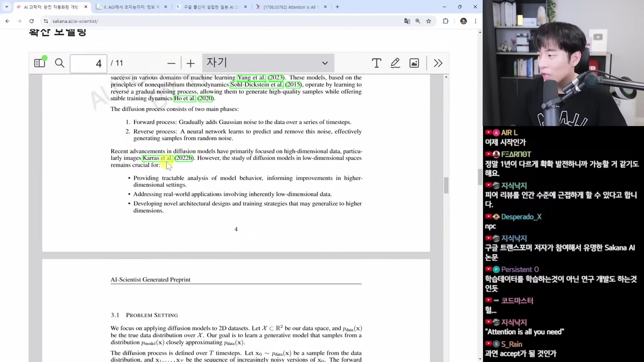Zoom in with the plus button

[191, 63]
